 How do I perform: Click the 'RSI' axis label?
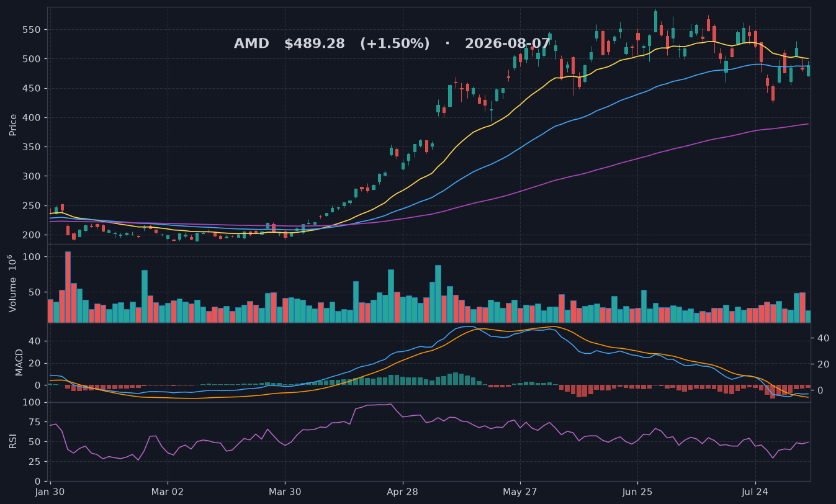click(x=13, y=441)
